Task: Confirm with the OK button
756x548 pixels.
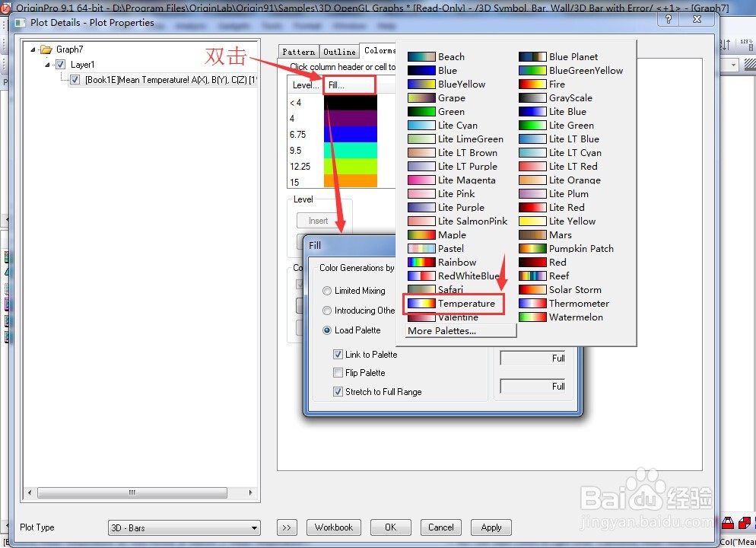Action: [x=390, y=527]
